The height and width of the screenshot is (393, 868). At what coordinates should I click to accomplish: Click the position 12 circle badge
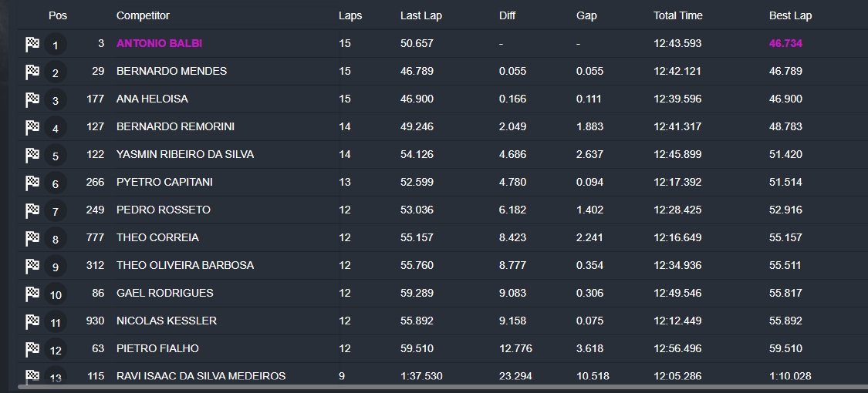[x=56, y=350]
